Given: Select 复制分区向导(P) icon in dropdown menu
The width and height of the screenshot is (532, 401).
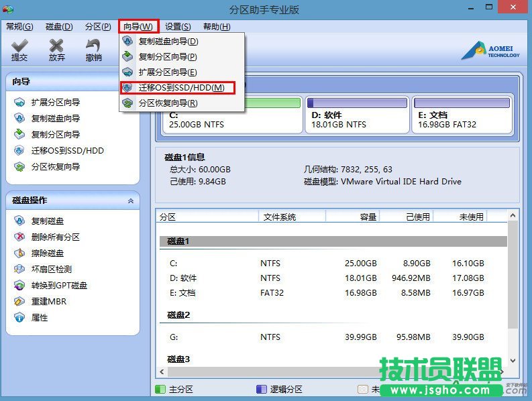Looking at the screenshot, I should (127, 56).
